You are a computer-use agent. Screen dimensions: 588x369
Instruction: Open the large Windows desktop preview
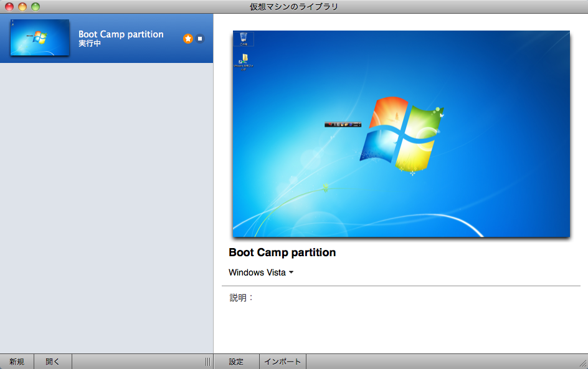pos(401,133)
